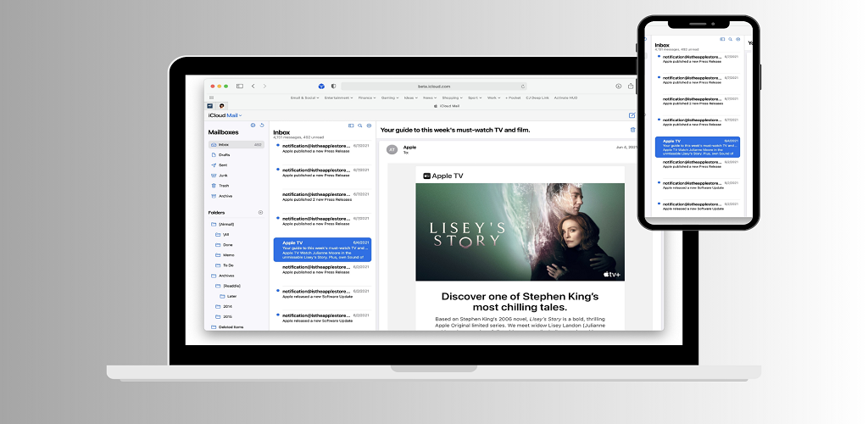
Task: Open the privacy shield report icon
Action: 333,86
